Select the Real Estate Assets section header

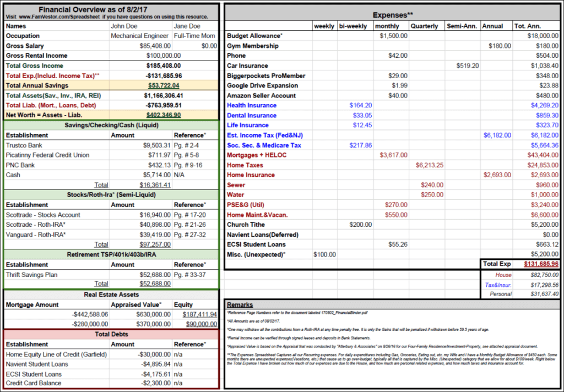tap(111, 295)
